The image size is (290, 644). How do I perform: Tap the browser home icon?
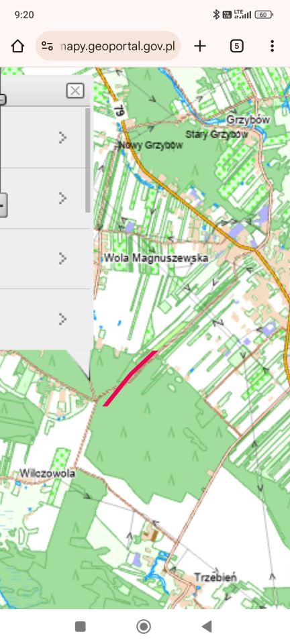[x=17, y=46]
